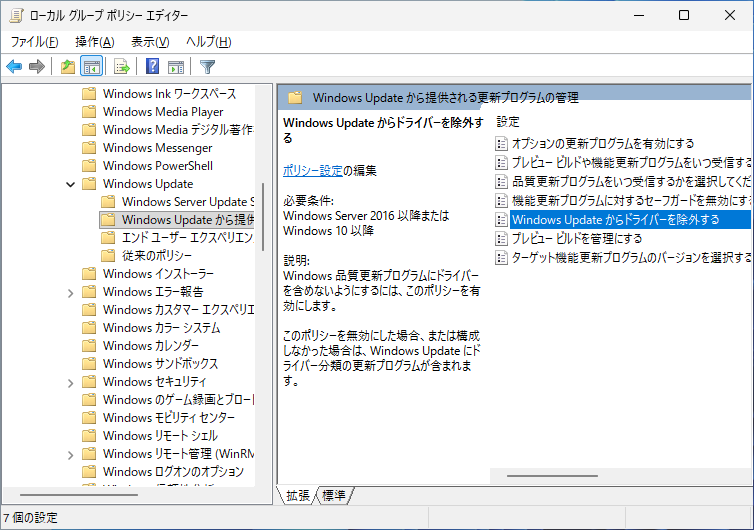Select オプションの更新プログラムを有効にする setting
This screenshot has height=530, width=754.
pos(603,143)
